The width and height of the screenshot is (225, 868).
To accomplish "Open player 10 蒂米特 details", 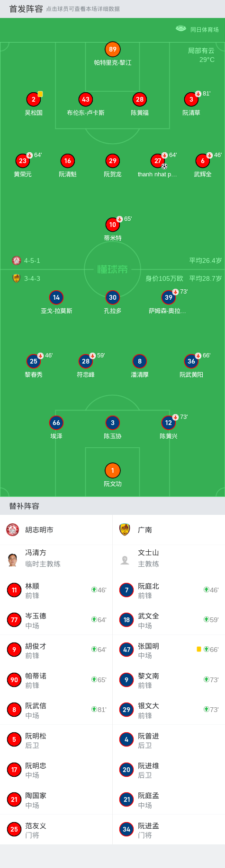I will tap(113, 225).
